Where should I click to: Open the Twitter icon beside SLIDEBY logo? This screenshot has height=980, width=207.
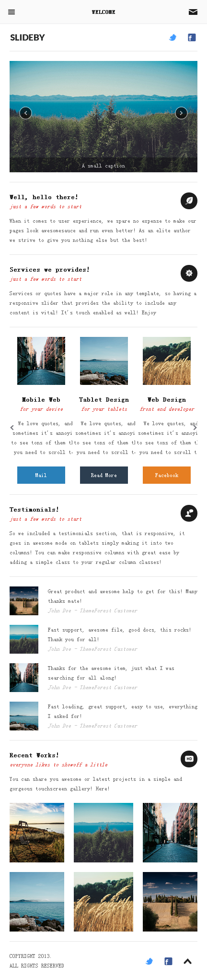click(x=173, y=37)
